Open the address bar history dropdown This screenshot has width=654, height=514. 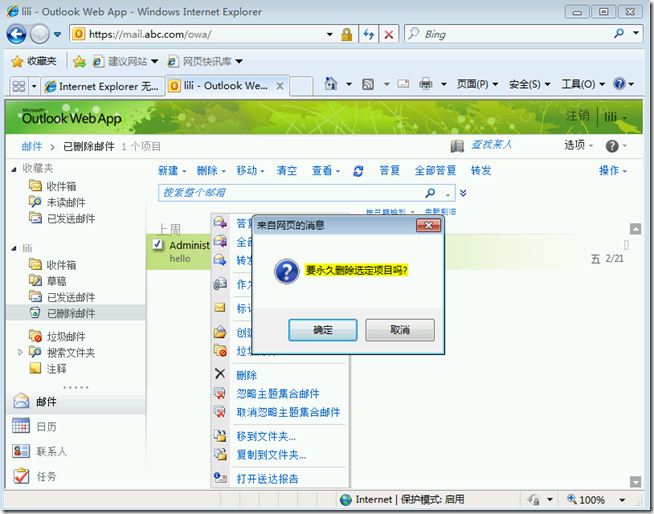click(330, 34)
